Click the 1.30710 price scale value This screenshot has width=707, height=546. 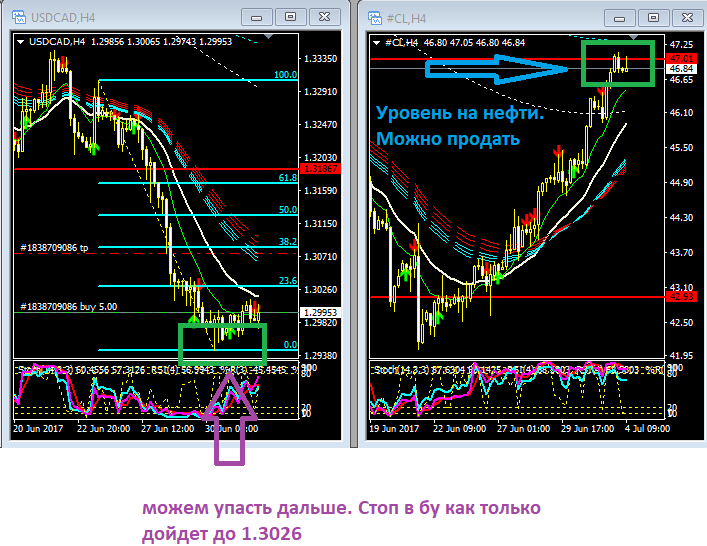pyautogui.click(x=321, y=257)
